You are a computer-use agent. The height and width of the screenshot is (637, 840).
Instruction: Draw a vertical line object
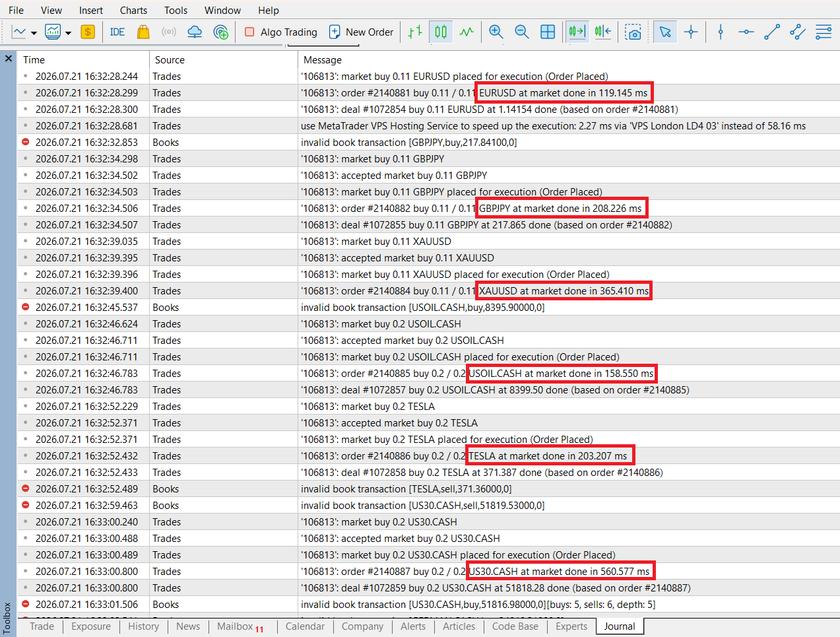click(721, 32)
